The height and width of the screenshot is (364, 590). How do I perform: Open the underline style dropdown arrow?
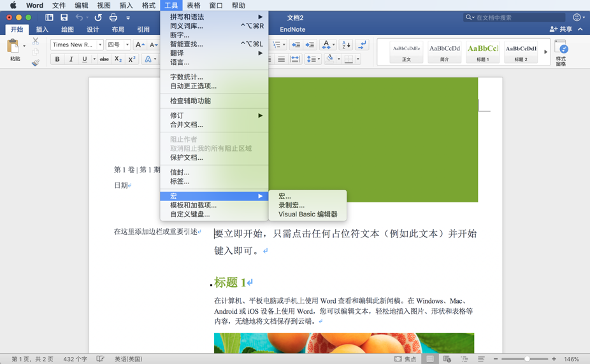(94, 59)
